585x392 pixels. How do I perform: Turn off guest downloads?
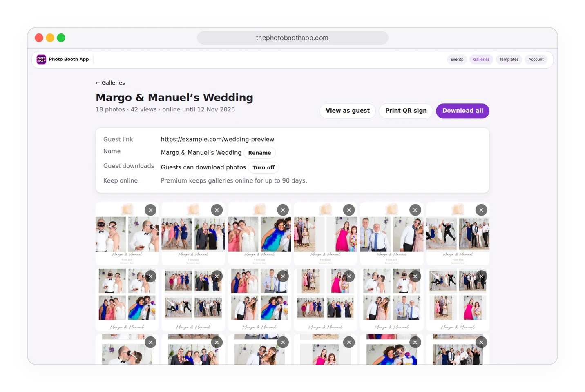tap(263, 167)
